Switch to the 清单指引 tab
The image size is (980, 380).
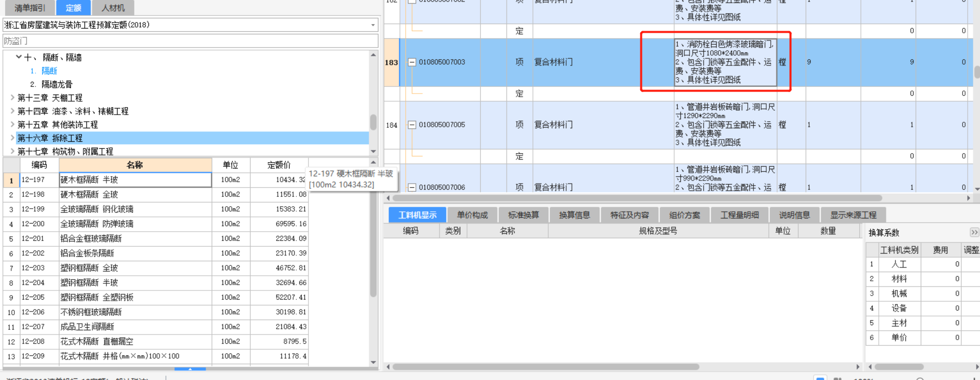point(30,8)
